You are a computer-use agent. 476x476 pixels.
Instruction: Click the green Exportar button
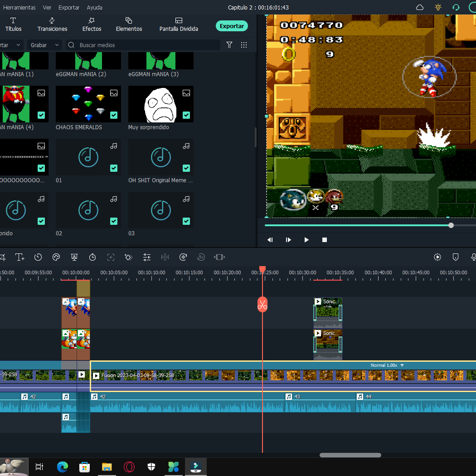tap(232, 26)
